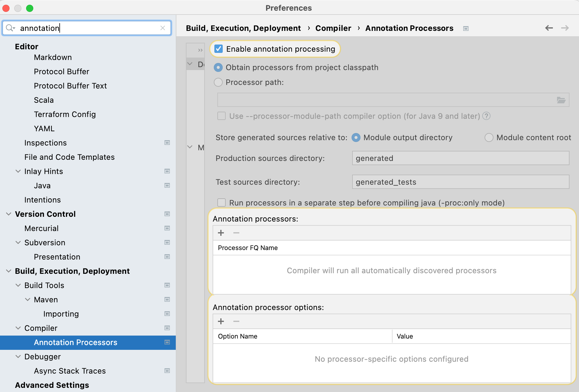Enable Run processors in separate step

click(x=222, y=203)
